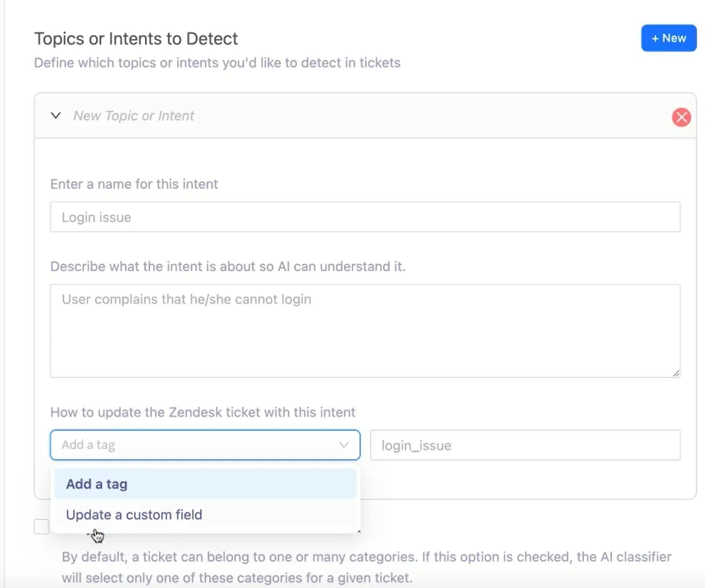This screenshot has height=588, width=705.
Task: Remove the New Topic or Intent card
Action: click(681, 117)
